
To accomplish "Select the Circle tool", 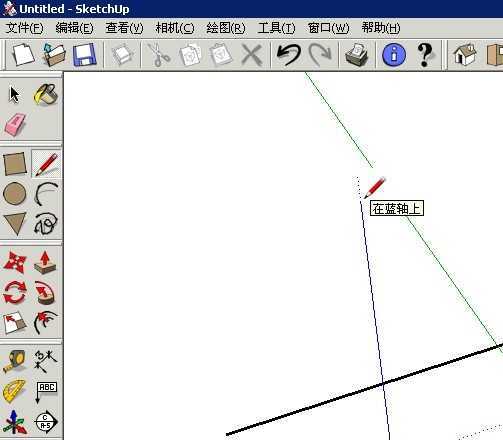I will click(x=15, y=193).
